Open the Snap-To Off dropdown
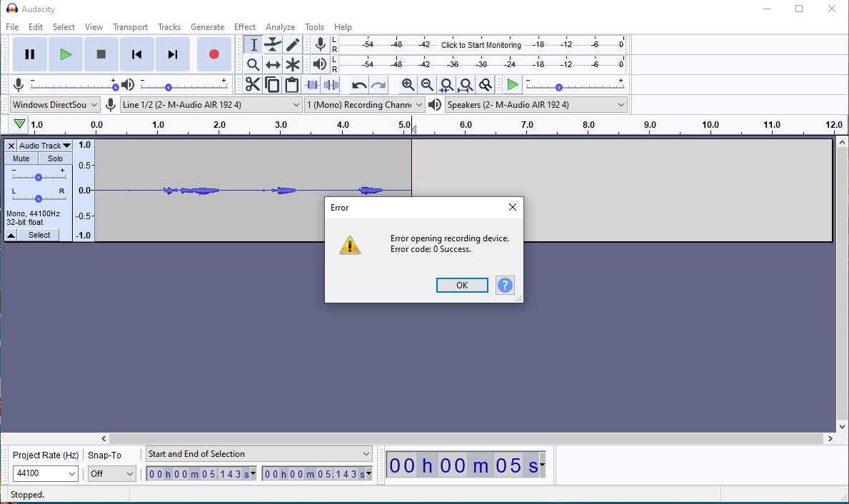This screenshot has width=849, height=504. pos(111,474)
